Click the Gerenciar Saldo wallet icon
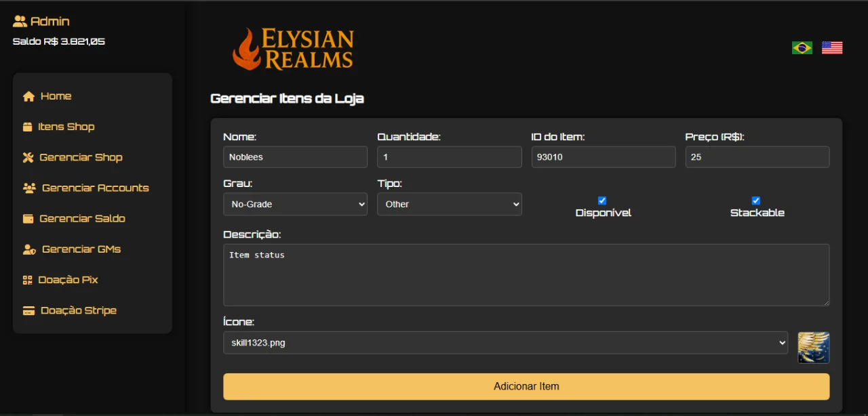 coord(28,218)
